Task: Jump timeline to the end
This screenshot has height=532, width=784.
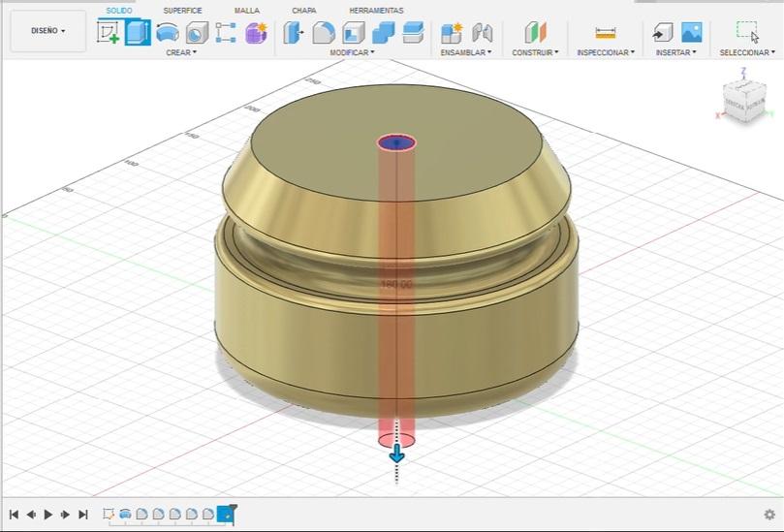Action: 83,514
